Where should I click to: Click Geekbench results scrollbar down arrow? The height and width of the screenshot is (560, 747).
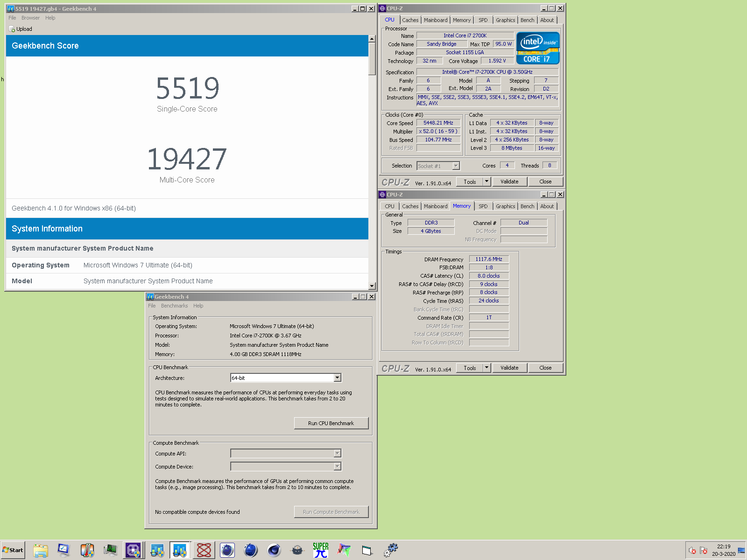(x=372, y=286)
